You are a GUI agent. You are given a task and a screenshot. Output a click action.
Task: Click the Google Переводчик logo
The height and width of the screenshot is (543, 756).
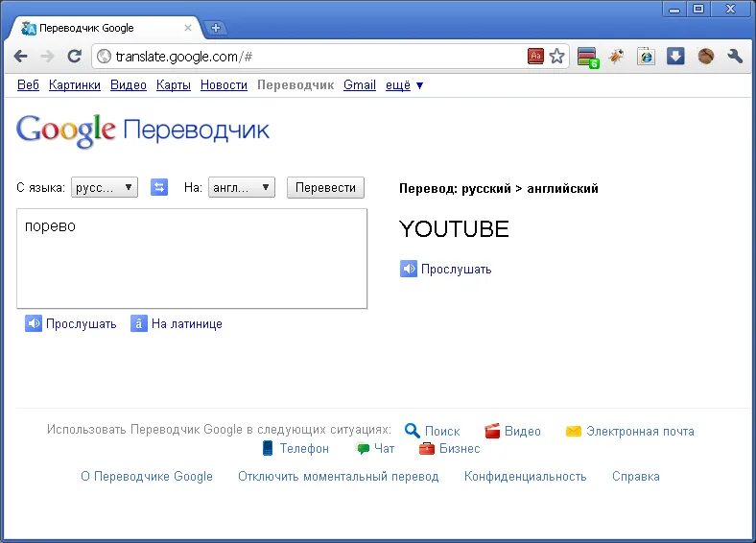[143, 130]
